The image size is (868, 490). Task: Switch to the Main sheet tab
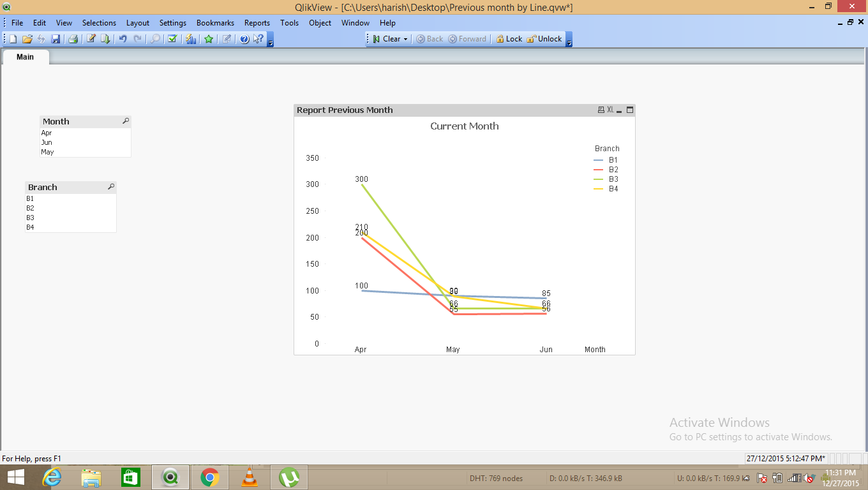tap(26, 57)
